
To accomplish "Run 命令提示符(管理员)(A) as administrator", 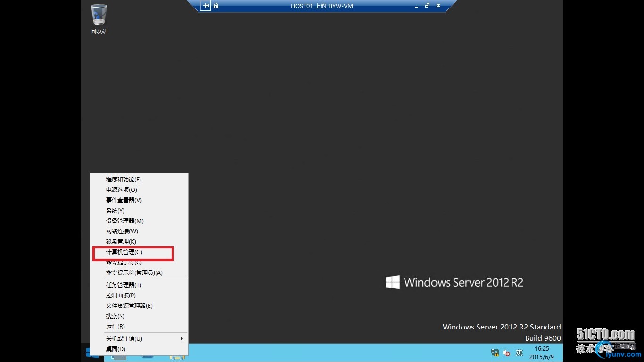I will (x=139, y=273).
